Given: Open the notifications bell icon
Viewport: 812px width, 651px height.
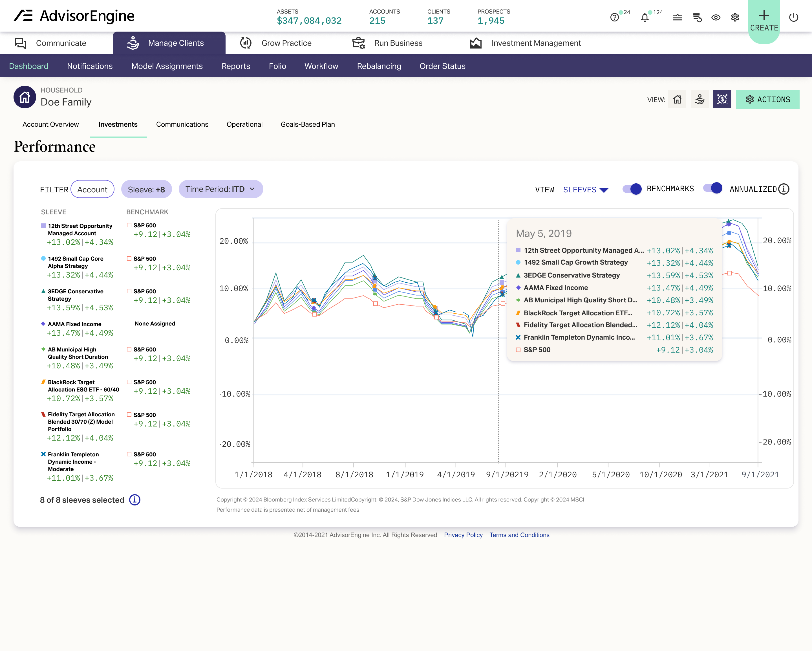Looking at the screenshot, I should click(645, 17).
